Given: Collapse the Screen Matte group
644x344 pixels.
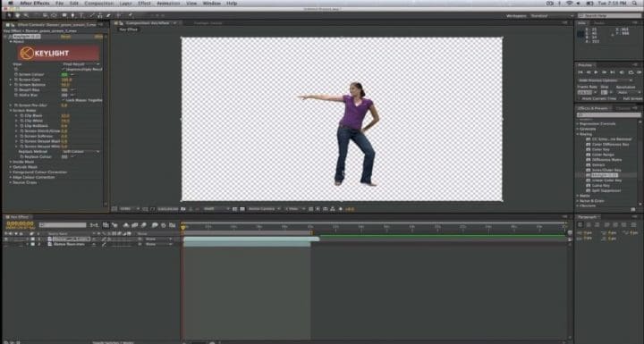Looking at the screenshot, I should 11,111.
